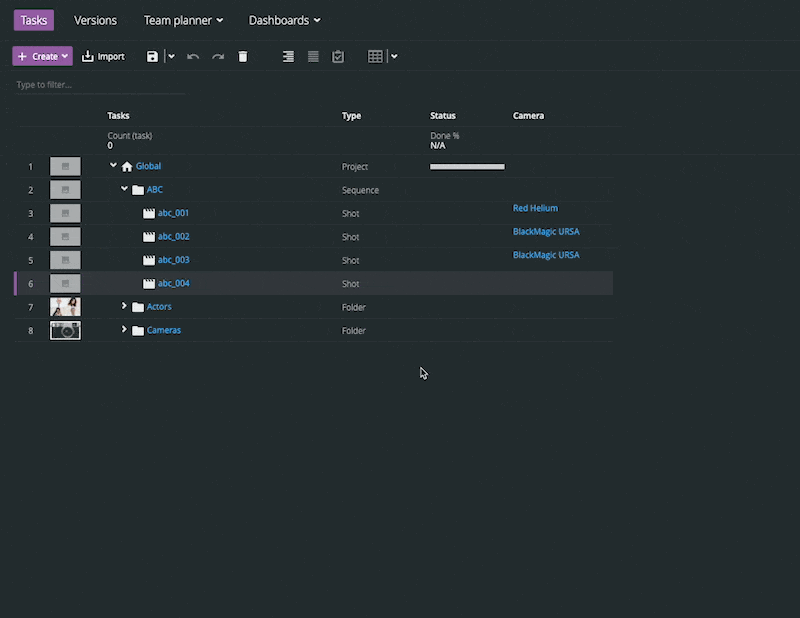Click placeholder thumbnail in row 6
Viewport: 800px width, 618px height.
click(65, 284)
